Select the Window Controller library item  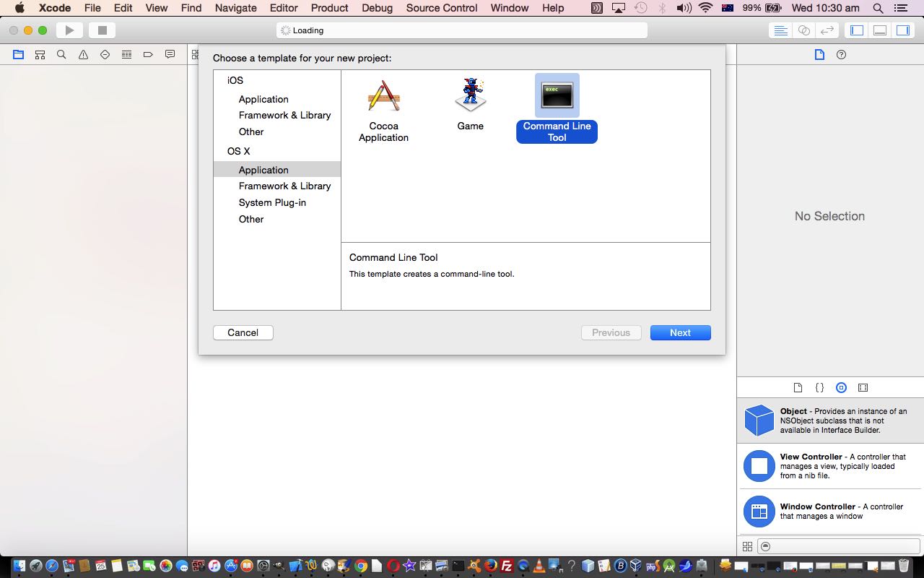(x=830, y=512)
